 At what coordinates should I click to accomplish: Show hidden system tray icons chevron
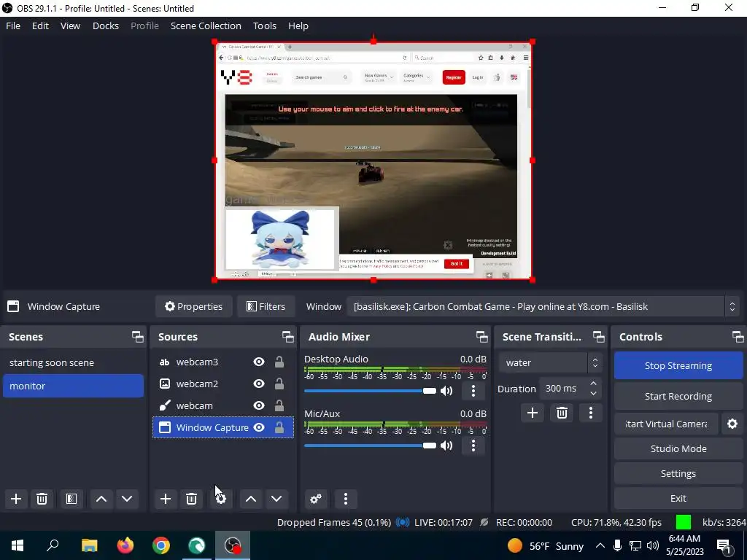coord(600,545)
